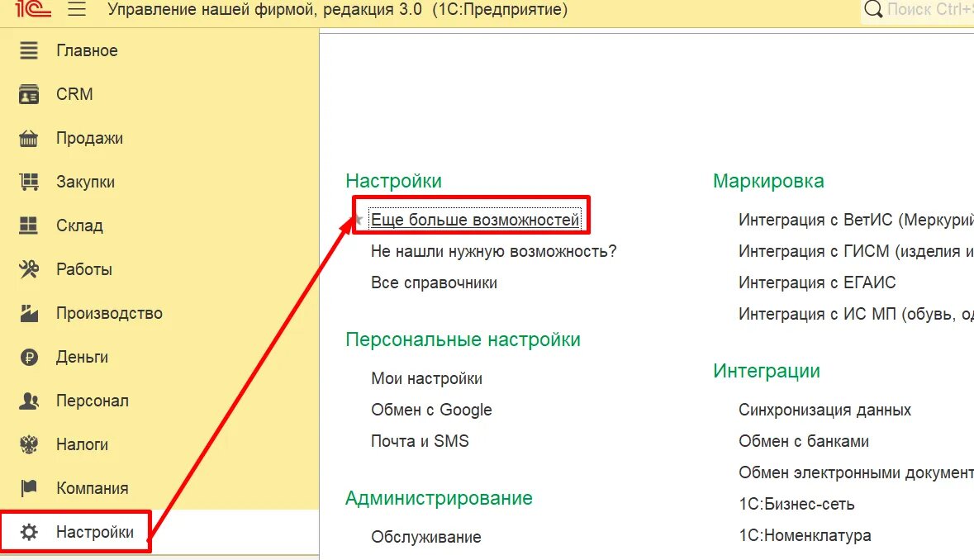Open the hamburger main menu button

[x=77, y=9]
